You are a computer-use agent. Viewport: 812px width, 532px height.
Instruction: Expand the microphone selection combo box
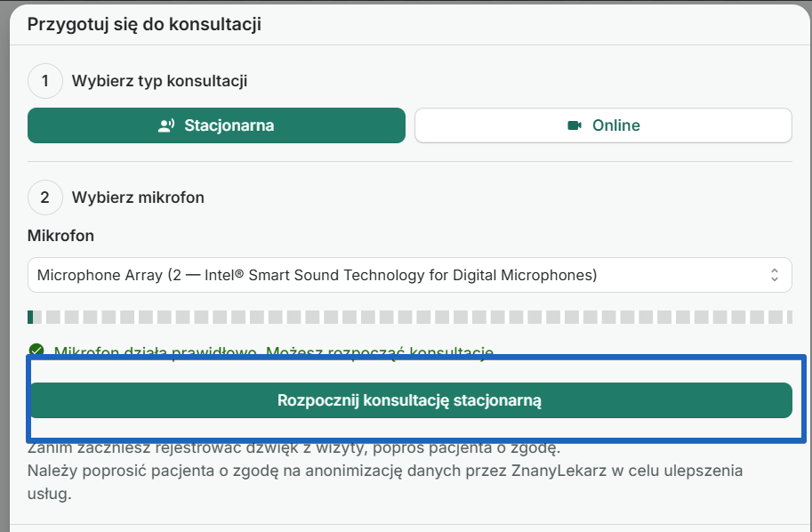coord(409,274)
